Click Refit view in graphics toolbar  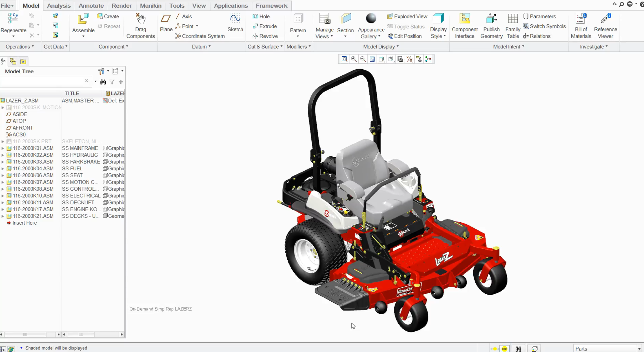[344, 59]
